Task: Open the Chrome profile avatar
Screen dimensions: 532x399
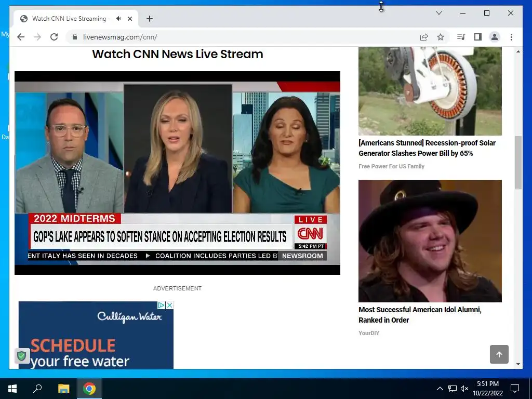Action: (x=495, y=37)
